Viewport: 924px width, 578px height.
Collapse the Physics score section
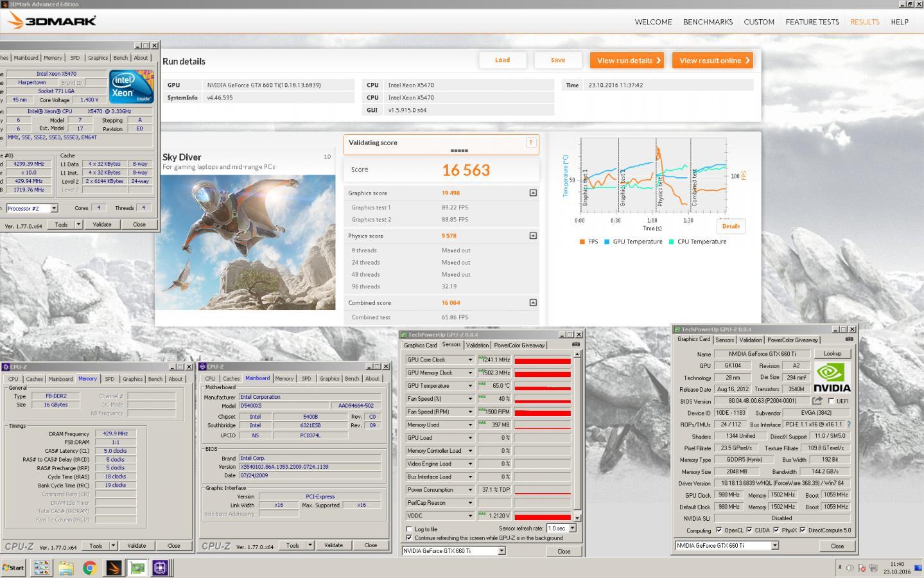click(x=533, y=236)
